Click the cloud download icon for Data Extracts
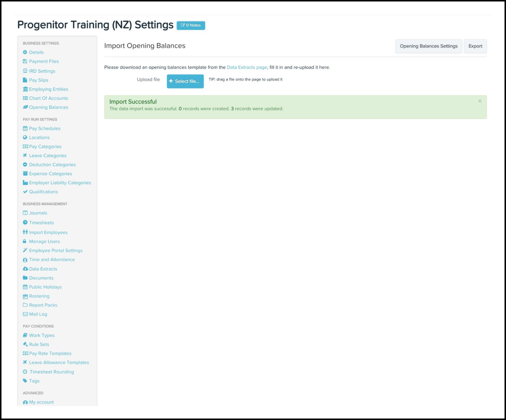 pyautogui.click(x=25, y=269)
